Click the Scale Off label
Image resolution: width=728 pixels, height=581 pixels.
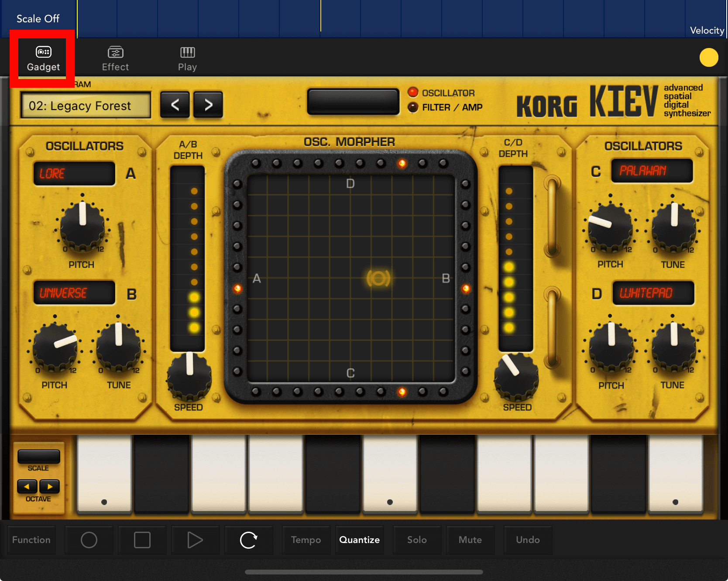(x=38, y=19)
